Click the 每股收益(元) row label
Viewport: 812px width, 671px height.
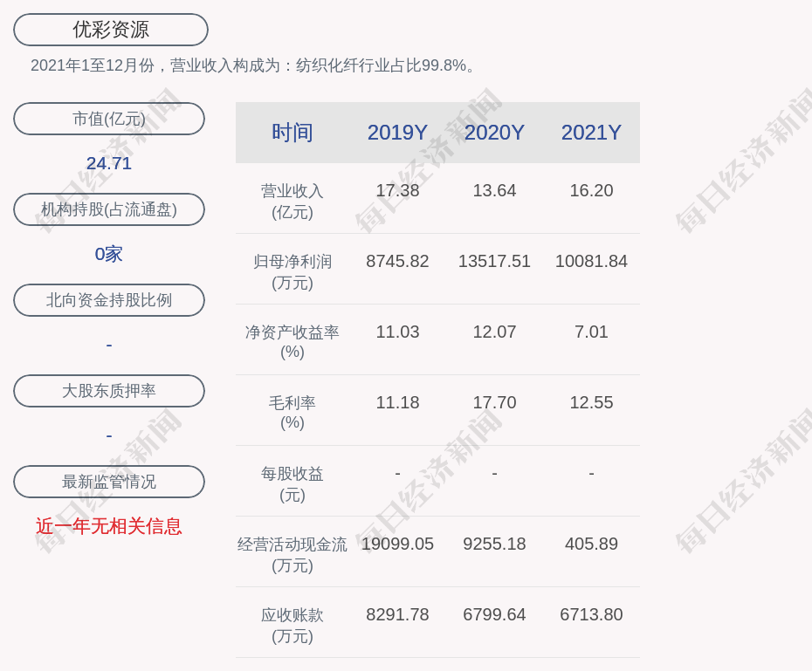coord(292,484)
